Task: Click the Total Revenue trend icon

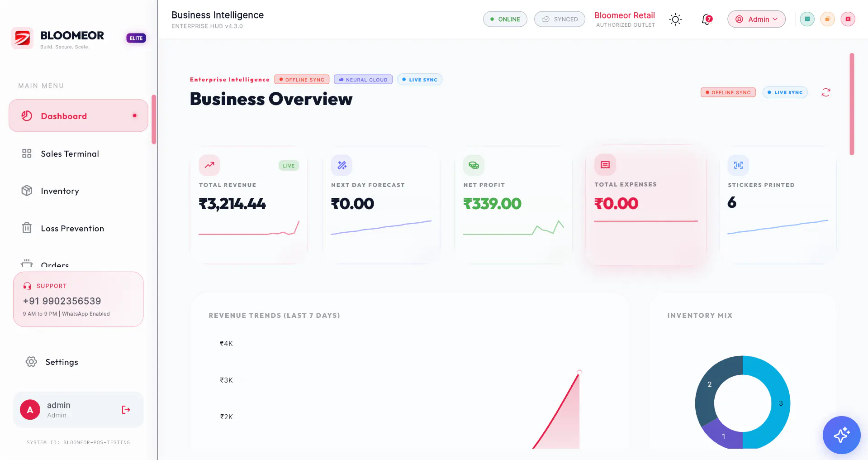Action: [x=209, y=165]
